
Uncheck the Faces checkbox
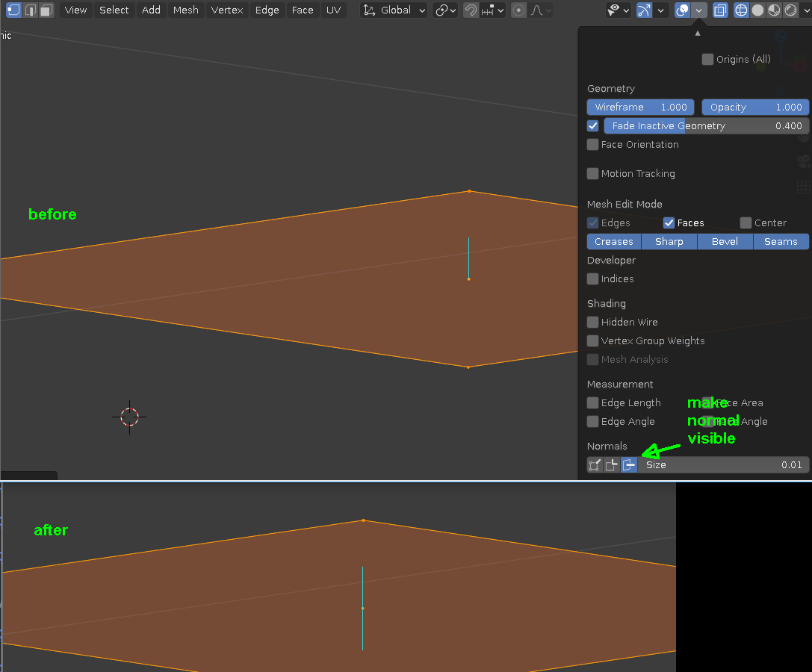click(669, 223)
